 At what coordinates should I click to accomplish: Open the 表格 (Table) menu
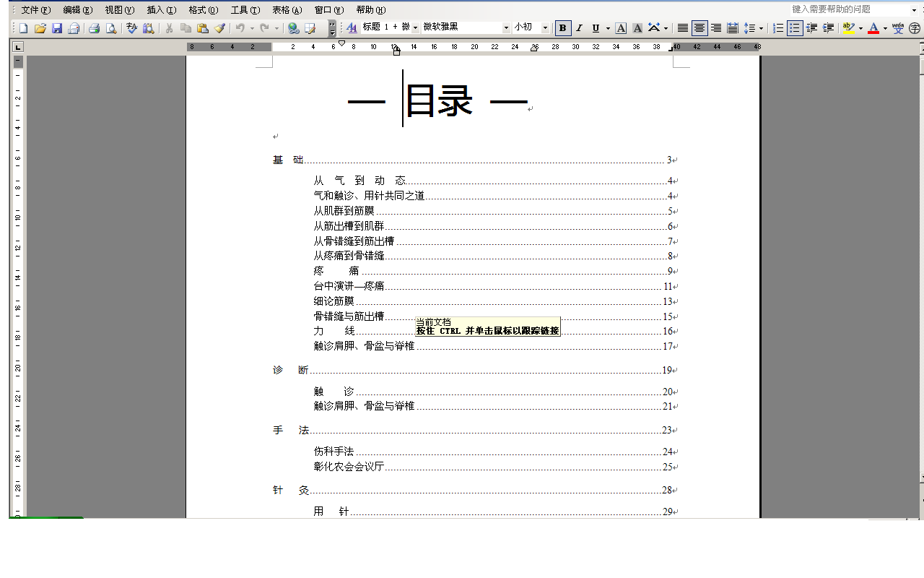[x=287, y=10]
